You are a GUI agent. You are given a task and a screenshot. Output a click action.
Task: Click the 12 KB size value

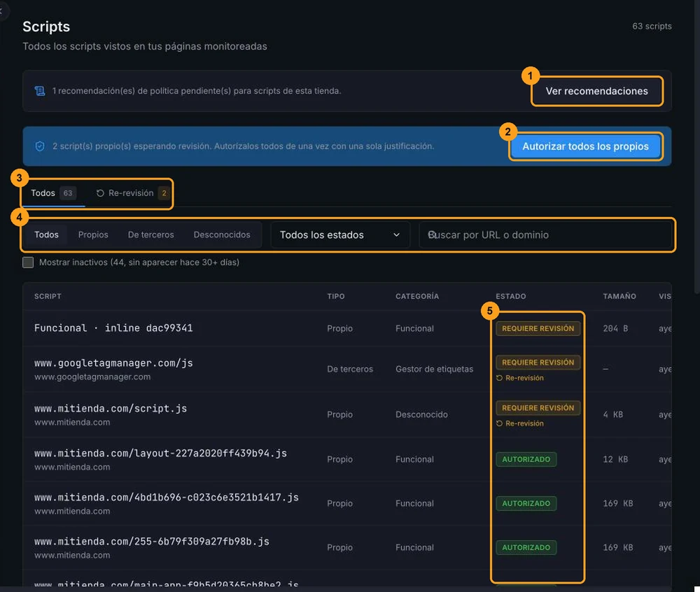[615, 459]
